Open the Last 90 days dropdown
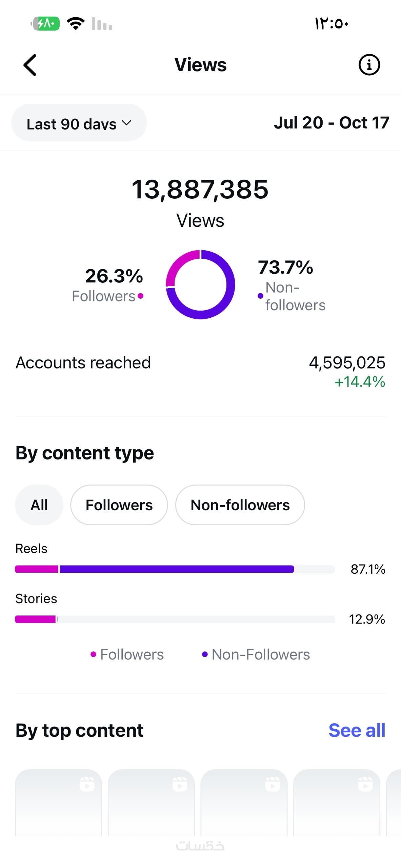 pos(79,123)
